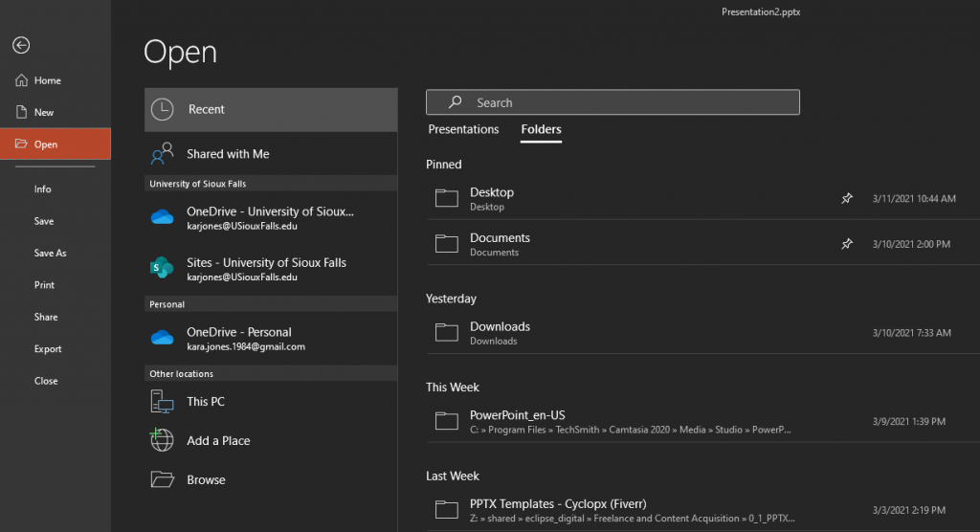Open PPTX Templates - Cyclopx (Fiverr) name
This screenshot has width=980, height=532.
point(558,504)
